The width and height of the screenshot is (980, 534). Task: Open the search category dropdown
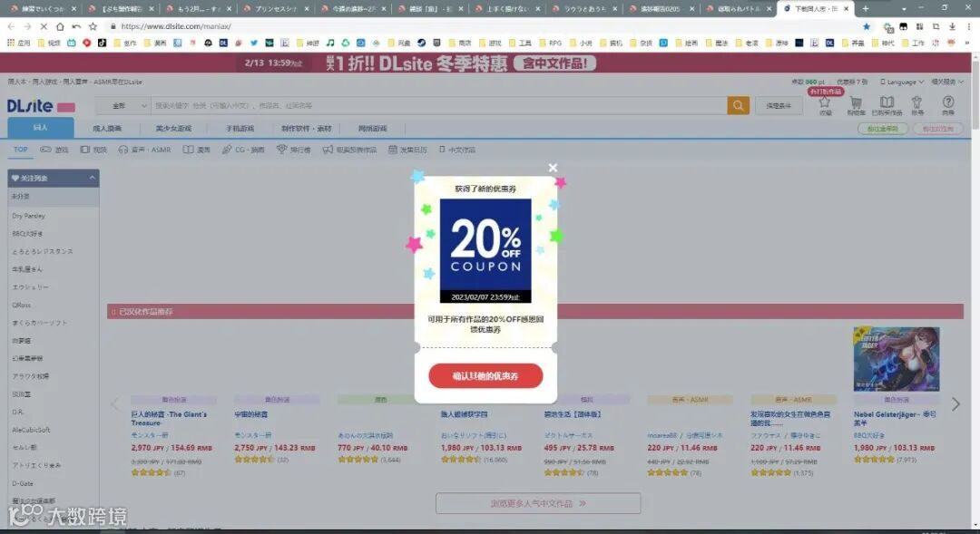123,105
